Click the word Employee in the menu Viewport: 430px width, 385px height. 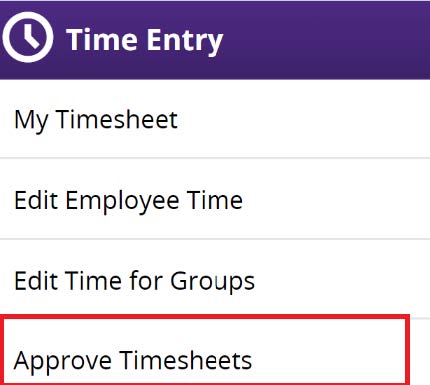(x=122, y=201)
